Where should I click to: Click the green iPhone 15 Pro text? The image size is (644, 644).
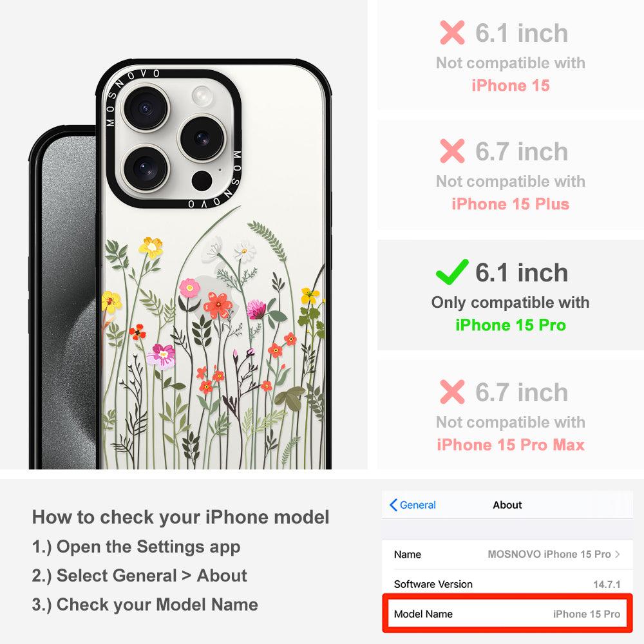coord(511,325)
